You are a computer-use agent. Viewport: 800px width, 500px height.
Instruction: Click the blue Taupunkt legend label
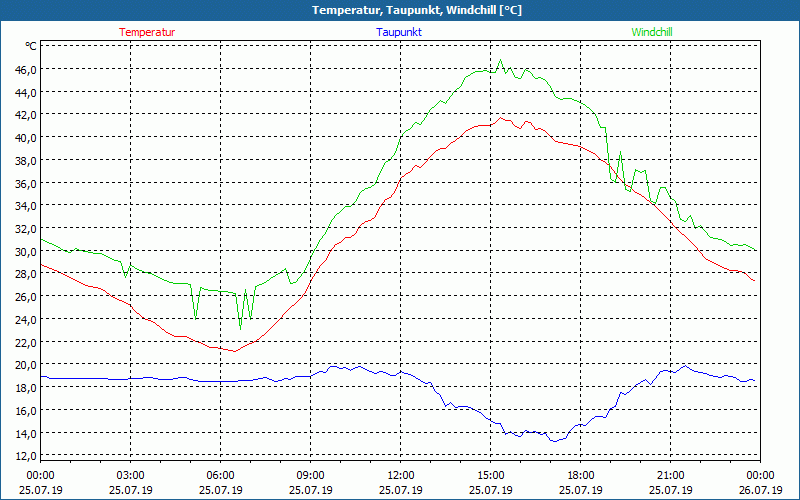click(398, 32)
